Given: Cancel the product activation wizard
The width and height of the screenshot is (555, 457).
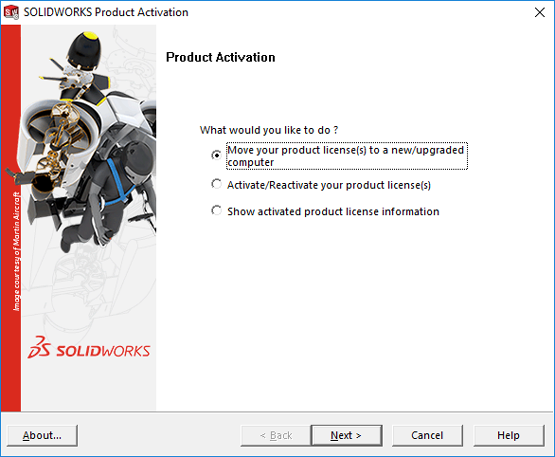Looking at the screenshot, I should 427,435.
